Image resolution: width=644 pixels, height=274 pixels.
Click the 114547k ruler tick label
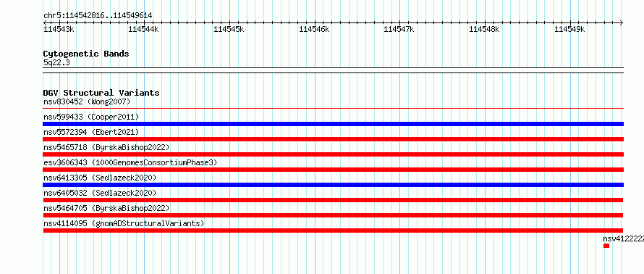[x=399, y=29]
